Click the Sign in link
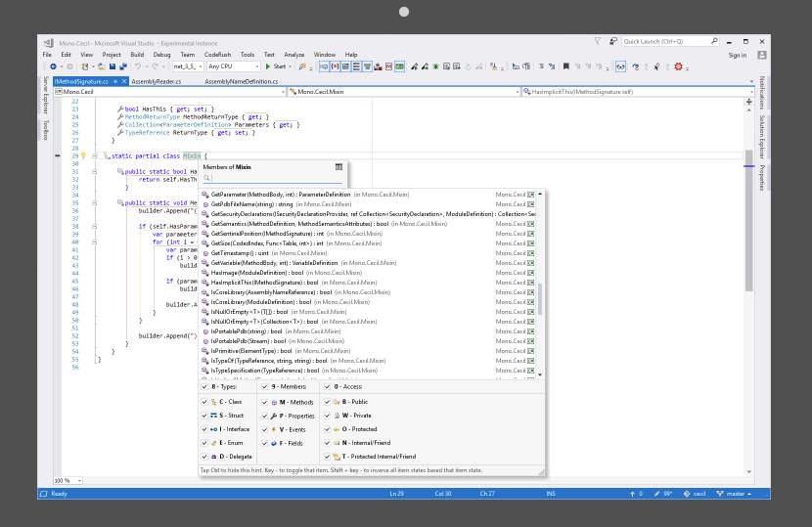The image size is (812, 527). tap(738, 55)
